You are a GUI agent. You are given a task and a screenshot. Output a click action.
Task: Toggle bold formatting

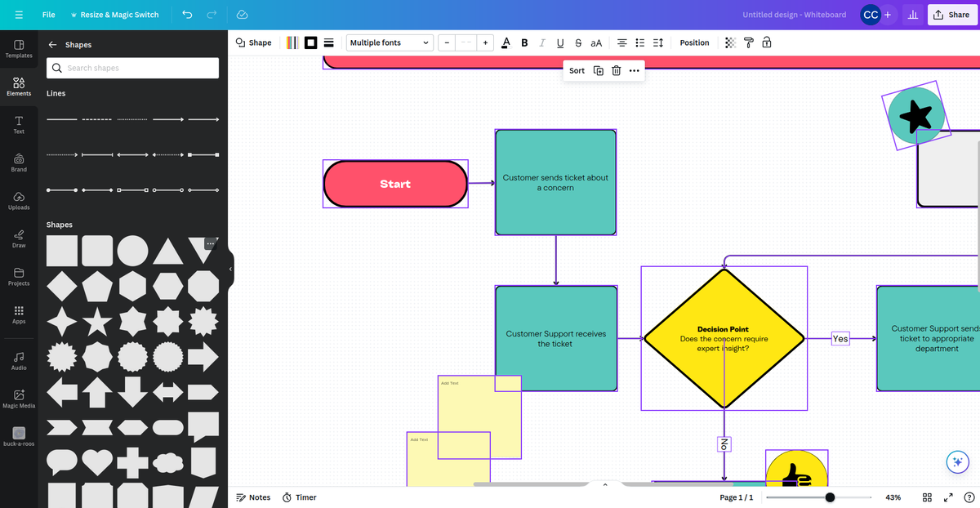(x=524, y=42)
